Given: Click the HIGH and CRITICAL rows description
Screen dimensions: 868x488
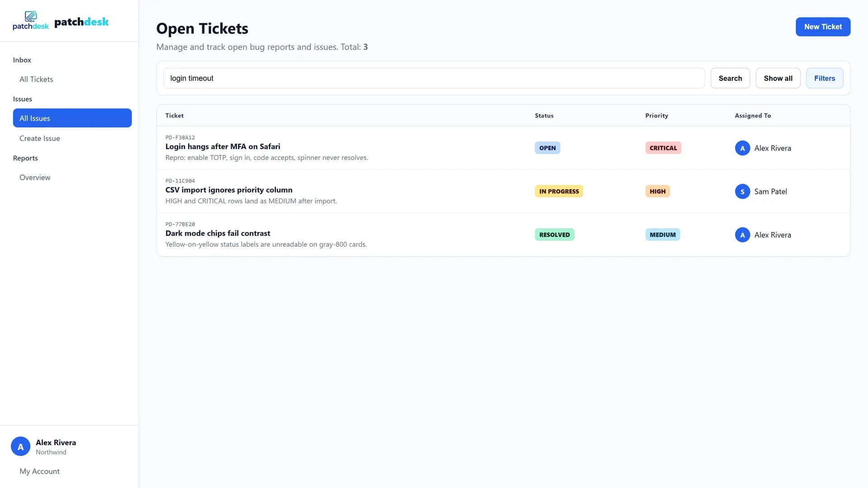Looking at the screenshot, I should [x=251, y=201].
